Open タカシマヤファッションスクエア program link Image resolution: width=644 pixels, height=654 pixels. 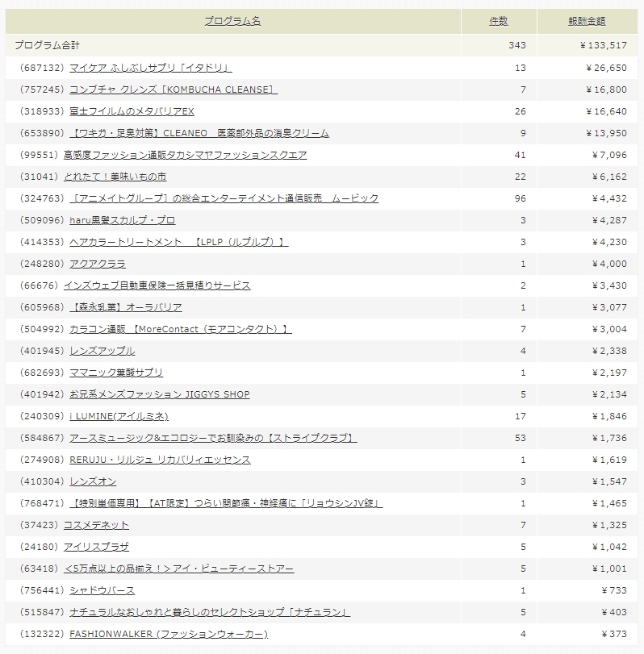click(x=186, y=155)
